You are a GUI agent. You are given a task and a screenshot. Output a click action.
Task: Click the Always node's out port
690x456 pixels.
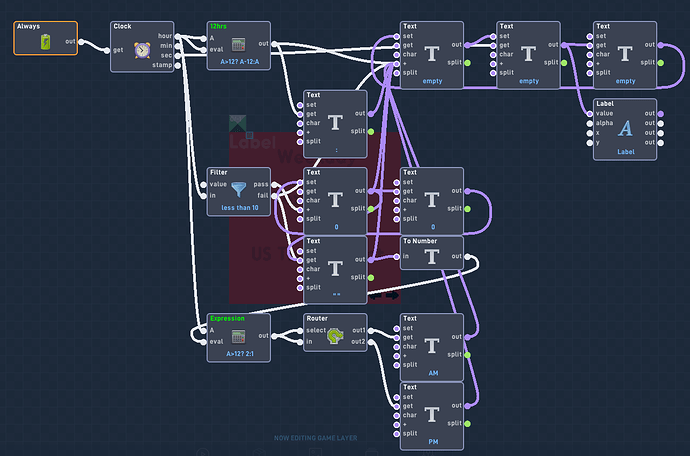(x=81, y=42)
